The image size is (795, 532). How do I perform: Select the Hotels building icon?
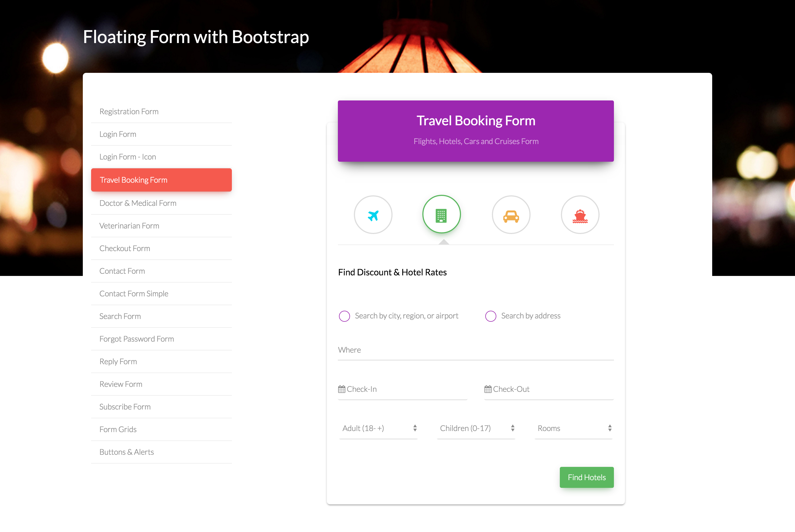click(441, 214)
